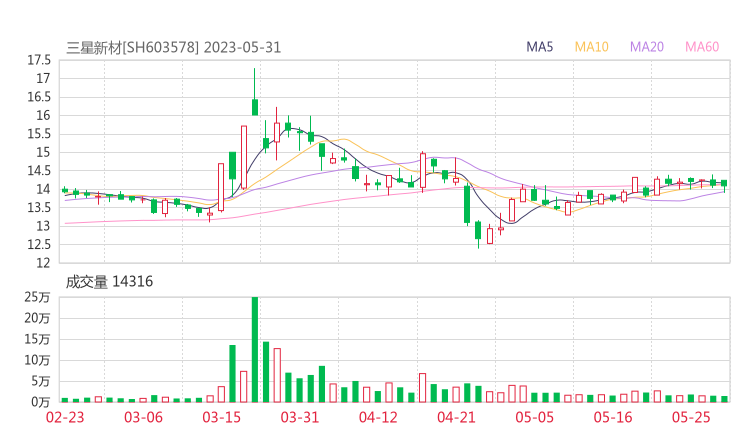Image resolution: width=740 pixels, height=440 pixels.
Task: Click the 12.5 price axis value
Action: tap(39, 245)
